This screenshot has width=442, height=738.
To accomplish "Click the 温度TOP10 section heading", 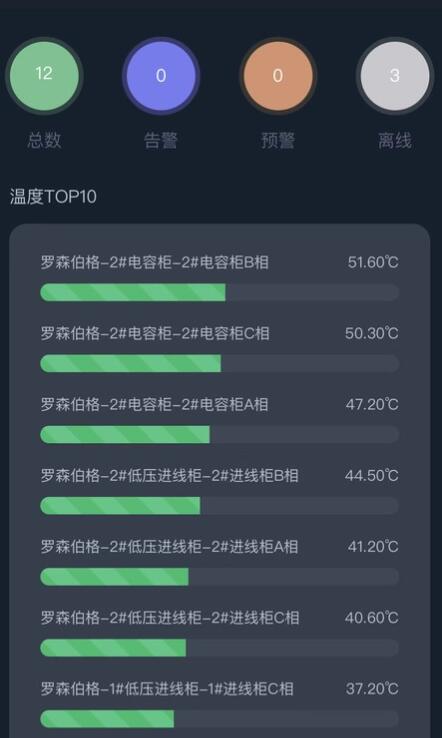I will click(53, 196).
